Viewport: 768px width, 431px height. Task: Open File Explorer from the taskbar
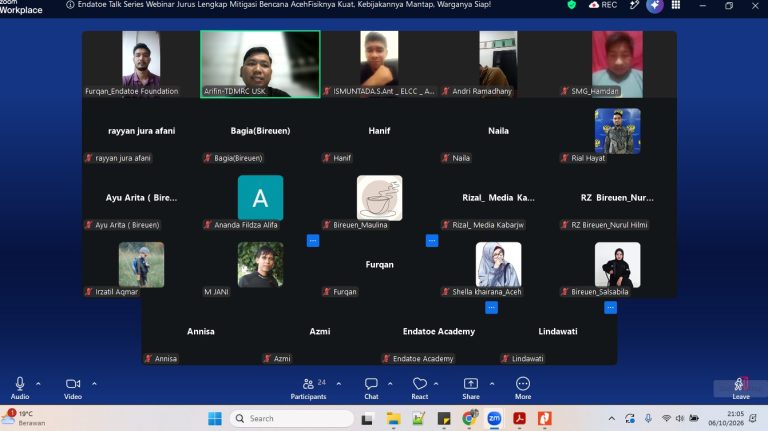tap(393, 418)
